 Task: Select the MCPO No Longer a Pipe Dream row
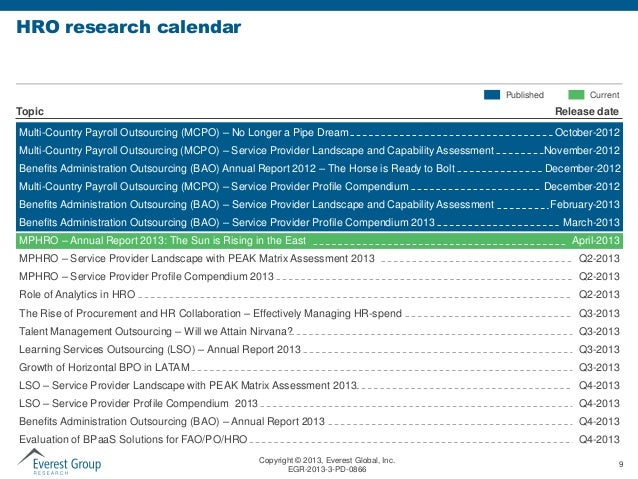tap(319, 132)
